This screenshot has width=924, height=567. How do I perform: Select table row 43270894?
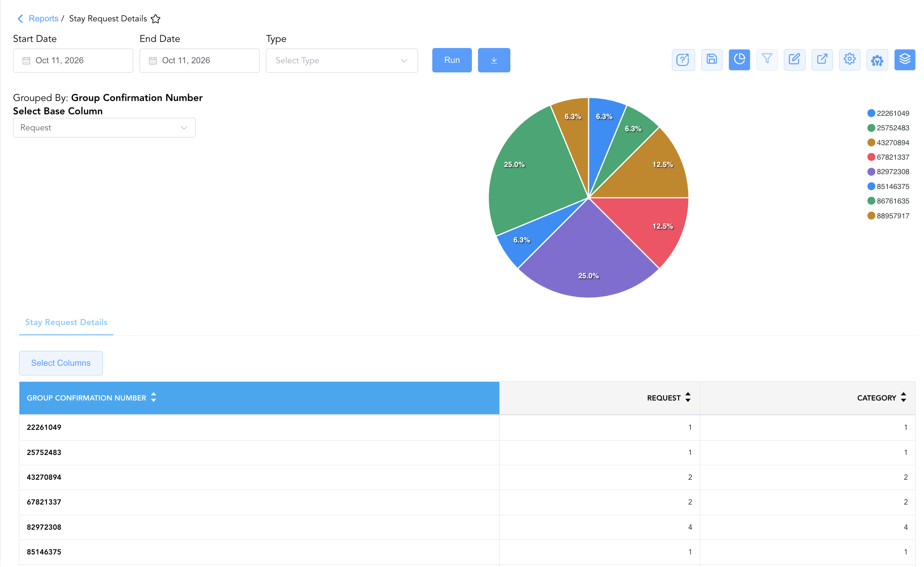click(x=467, y=477)
